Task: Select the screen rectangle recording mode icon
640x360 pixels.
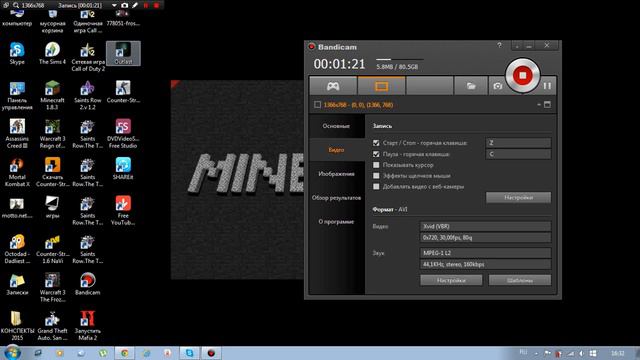Action: (x=382, y=86)
